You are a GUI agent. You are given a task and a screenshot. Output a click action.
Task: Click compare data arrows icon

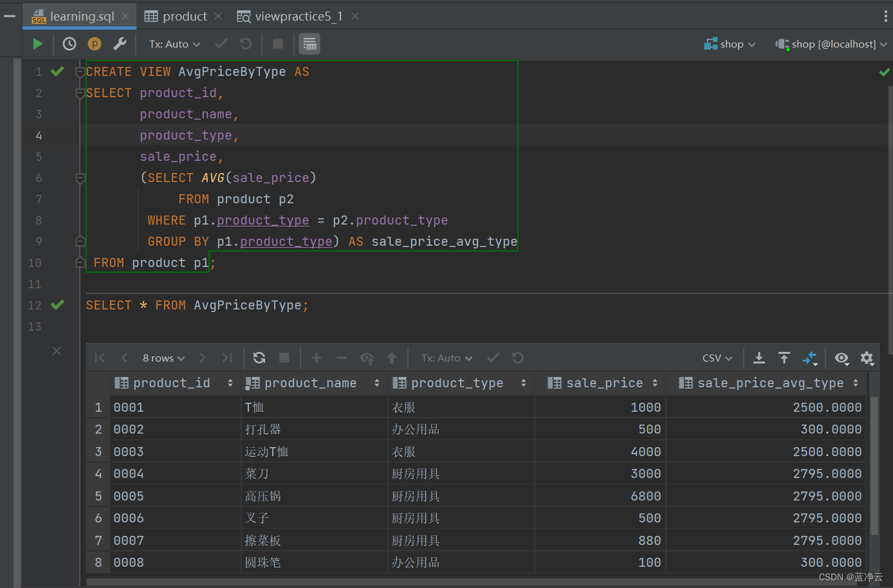809,358
